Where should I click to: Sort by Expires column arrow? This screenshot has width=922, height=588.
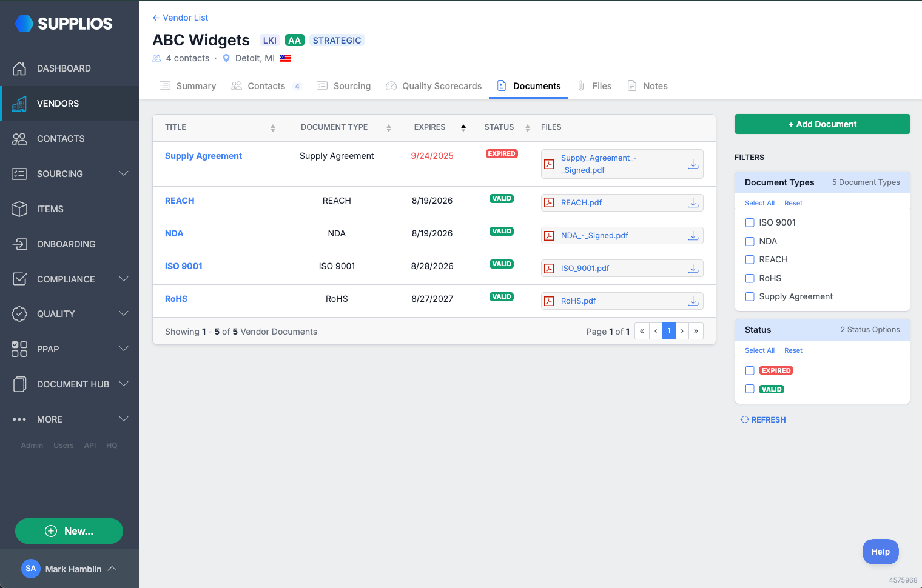(463, 127)
